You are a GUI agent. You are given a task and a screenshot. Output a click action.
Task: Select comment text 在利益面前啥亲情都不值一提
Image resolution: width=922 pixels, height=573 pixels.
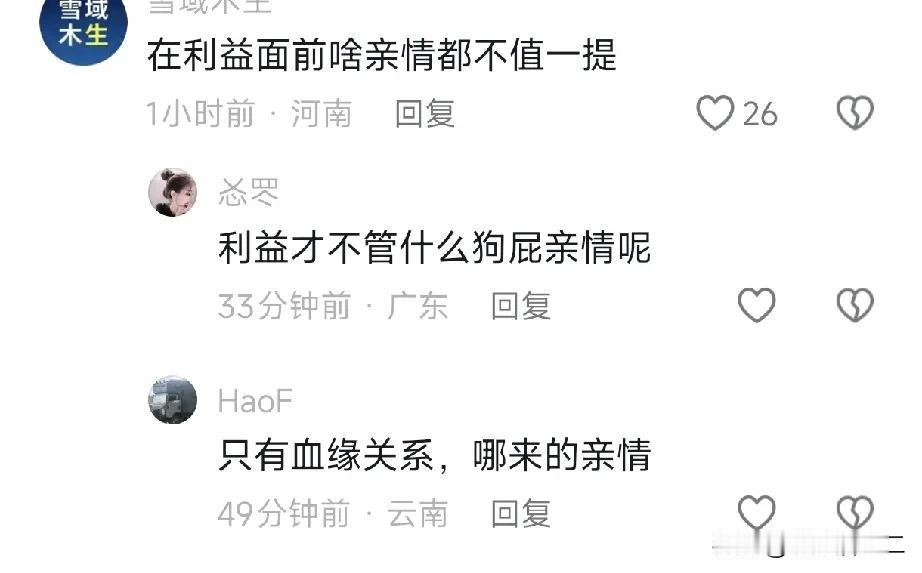click(x=382, y=55)
